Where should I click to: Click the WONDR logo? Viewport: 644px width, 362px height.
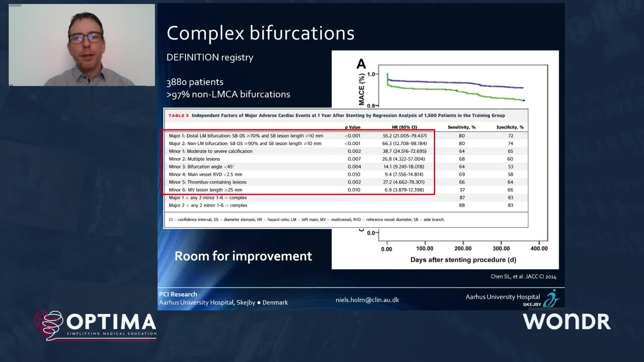(567, 322)
